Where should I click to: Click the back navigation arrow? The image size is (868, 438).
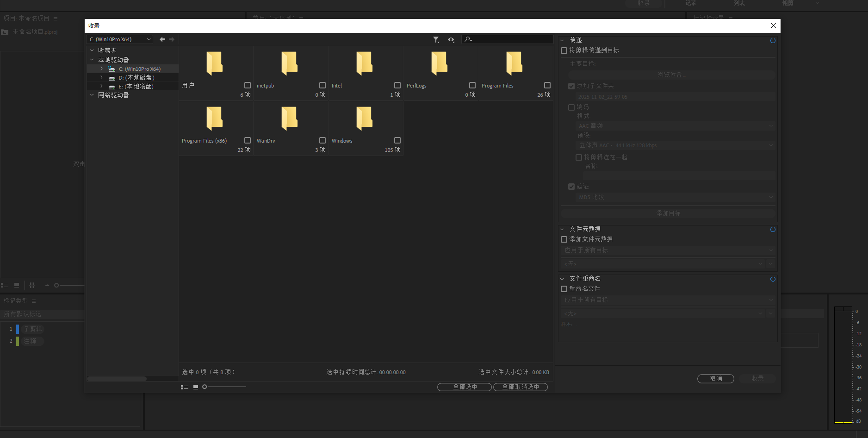pos(161,39)
